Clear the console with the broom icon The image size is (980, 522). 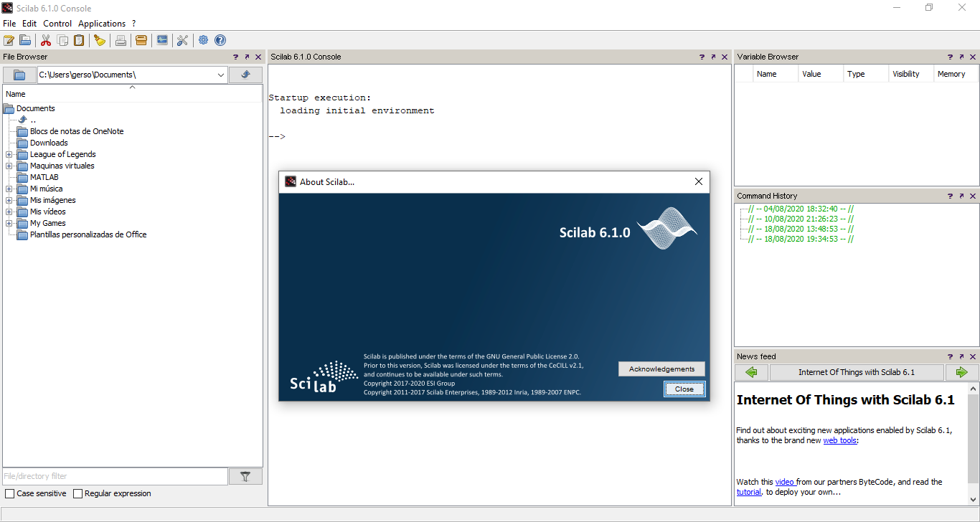click(100, 40)
